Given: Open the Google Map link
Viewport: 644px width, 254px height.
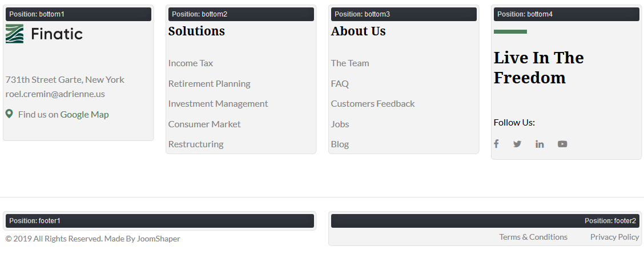Looking at the screenshot, I should point(84,114).
